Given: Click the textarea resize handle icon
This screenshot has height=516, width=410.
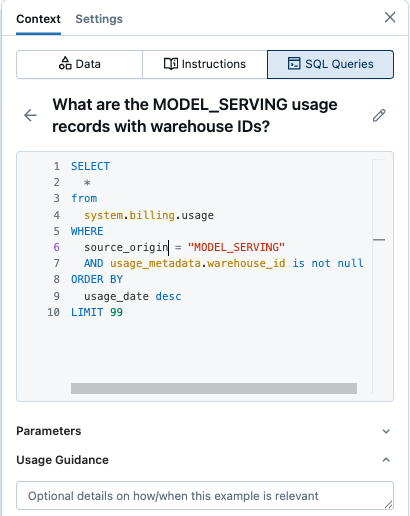Looking at the screenshot, I should click(388, 505).
